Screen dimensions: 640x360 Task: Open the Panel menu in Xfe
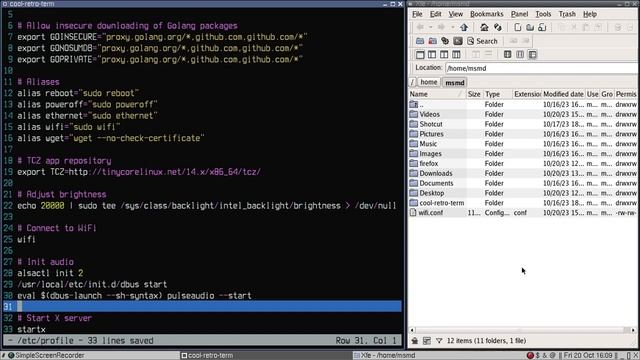point(519,14)
